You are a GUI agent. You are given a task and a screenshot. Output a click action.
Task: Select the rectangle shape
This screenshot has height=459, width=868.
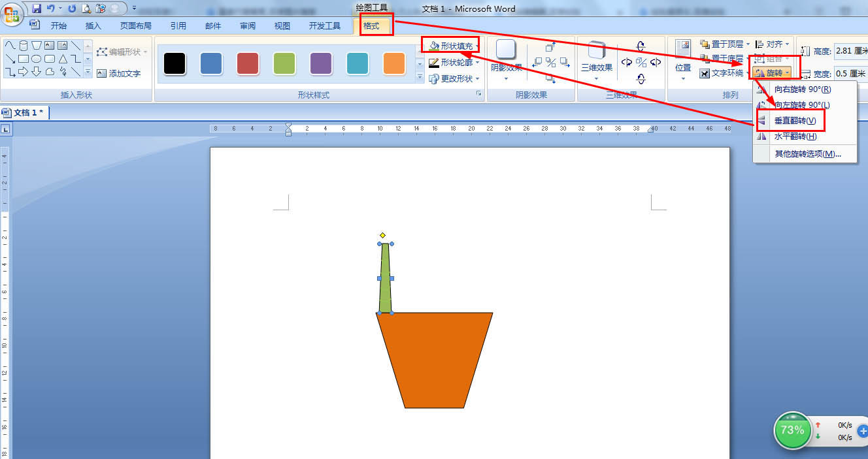tap(24, 59)
